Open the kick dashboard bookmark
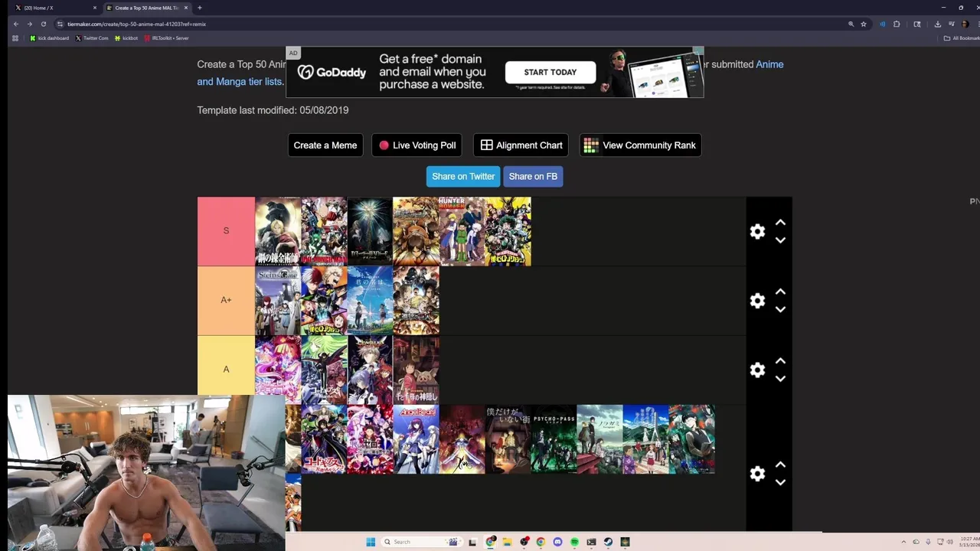This screenshot has width=980, height=551. (x=49, y=38)
